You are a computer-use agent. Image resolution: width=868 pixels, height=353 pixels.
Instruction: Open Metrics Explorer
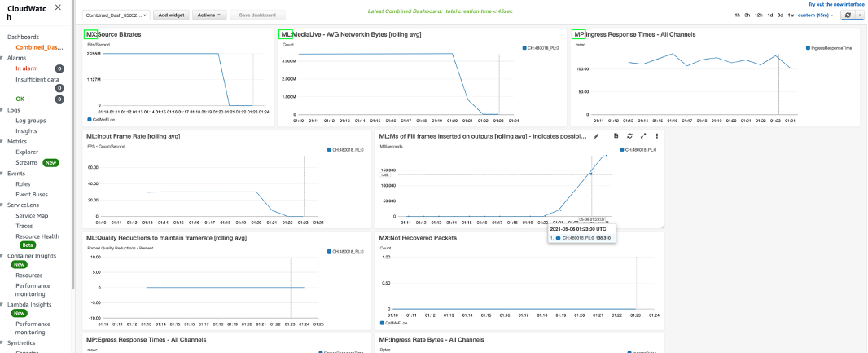pyautogui.click(x=27, y=152)
